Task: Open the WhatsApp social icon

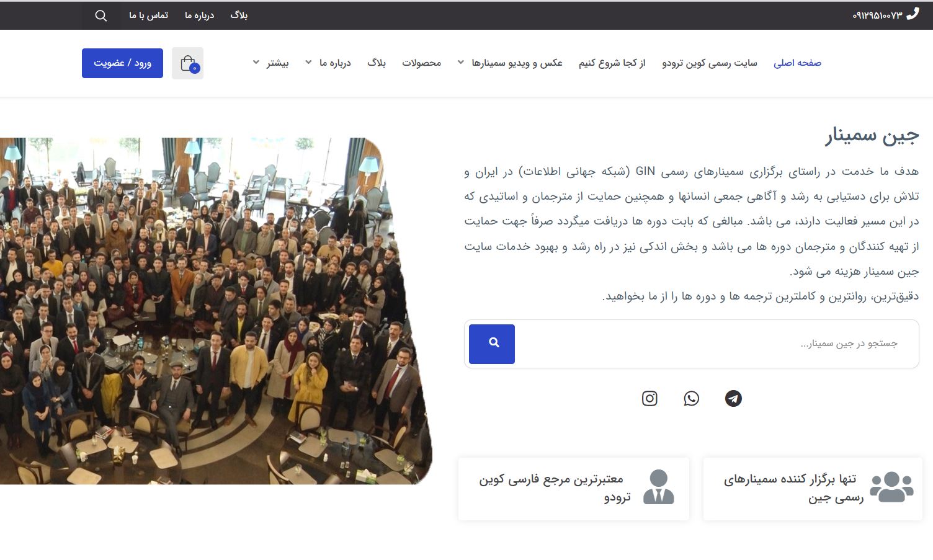Action: tap(691, 398)
